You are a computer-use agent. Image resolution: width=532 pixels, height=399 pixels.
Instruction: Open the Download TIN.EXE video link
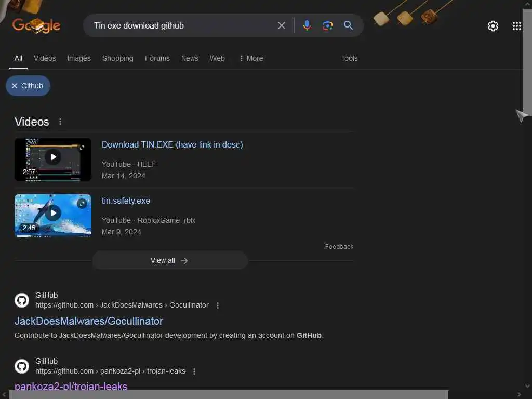[172, 144]
